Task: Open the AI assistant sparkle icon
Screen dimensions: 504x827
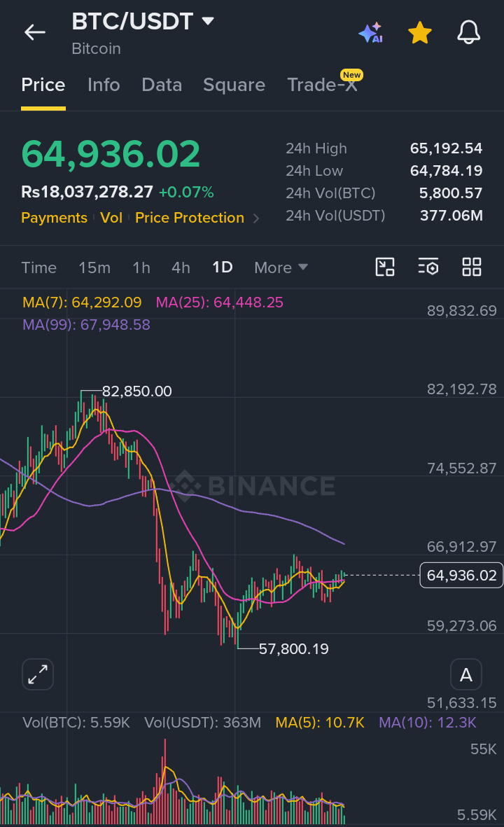Action: point(370,32)
